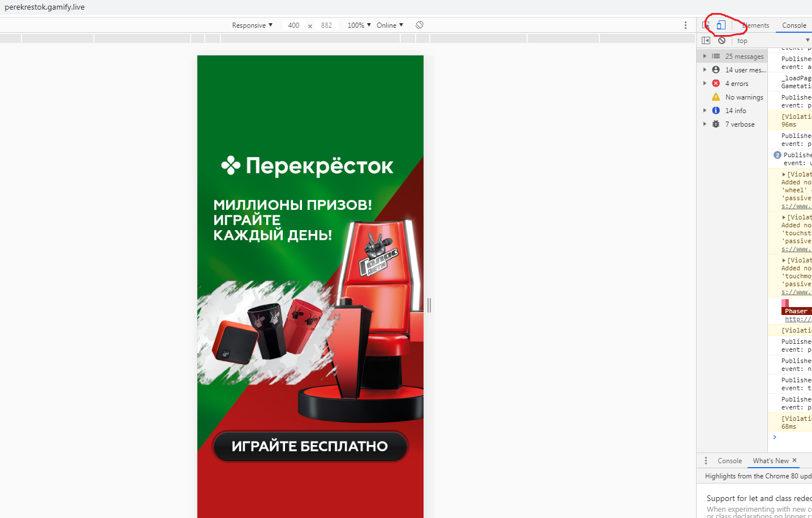Expand the 'wheel' violation console entry

pos(784,174)
